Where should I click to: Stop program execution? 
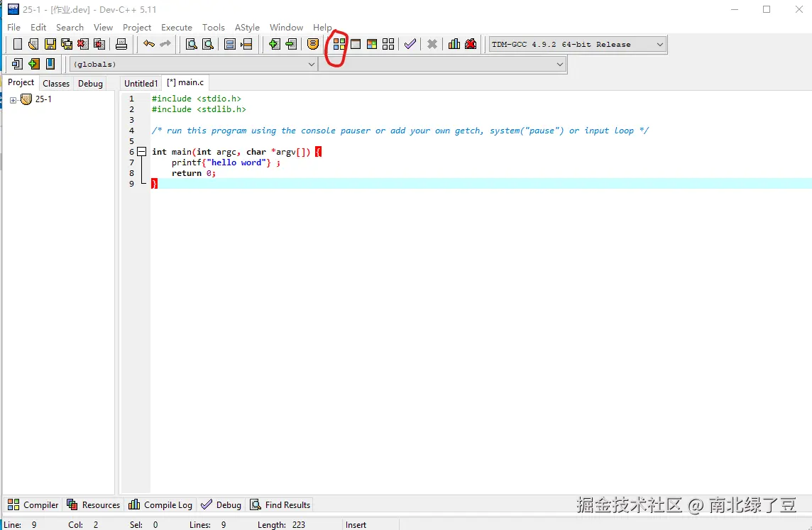pos(432,44)
